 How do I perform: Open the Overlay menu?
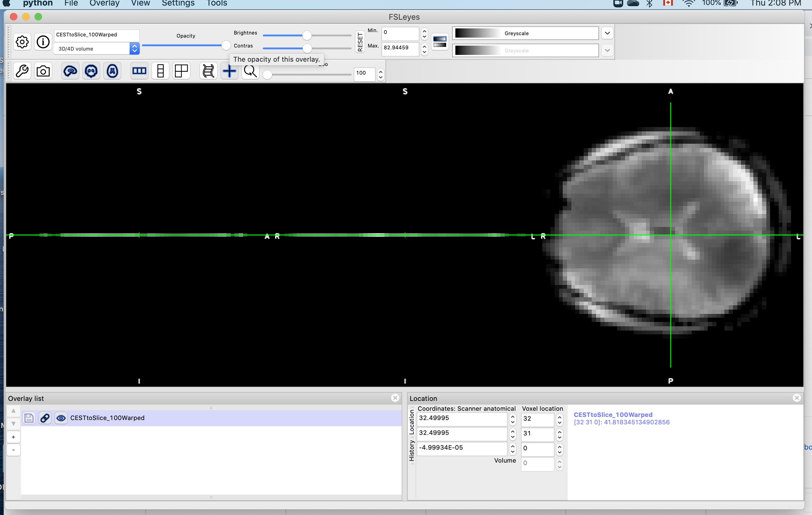[x=104, y=3]
